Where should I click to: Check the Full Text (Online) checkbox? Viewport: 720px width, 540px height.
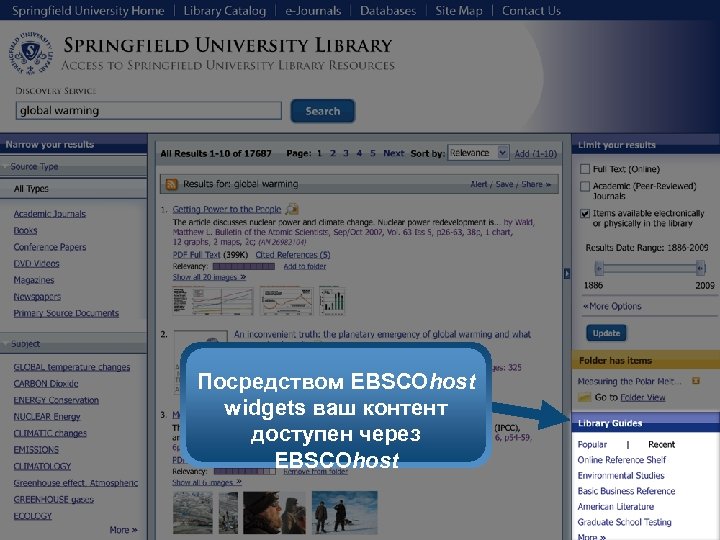[585, 169]
